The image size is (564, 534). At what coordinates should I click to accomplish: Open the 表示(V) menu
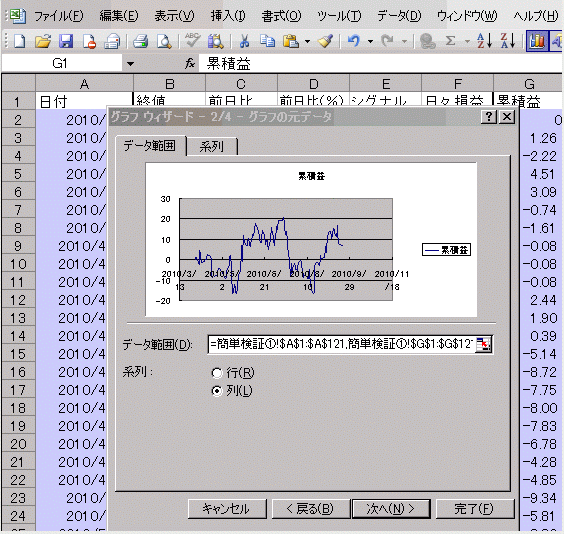[174, 16]
